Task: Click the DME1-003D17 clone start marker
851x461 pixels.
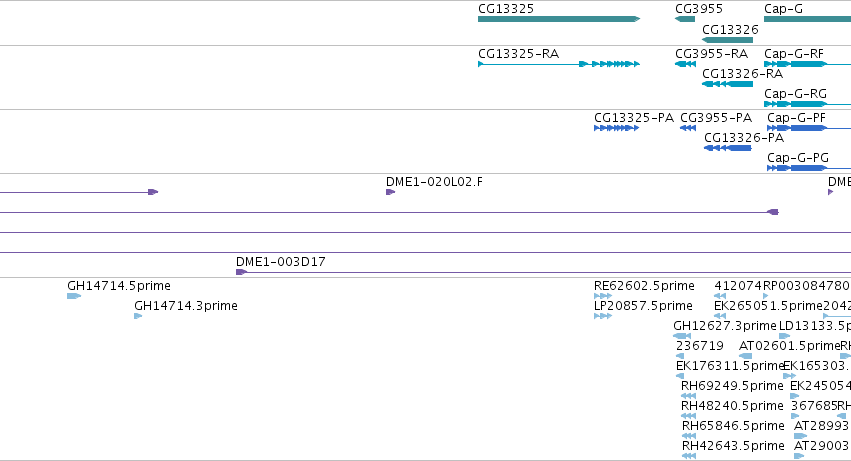Action: coord(242,272)
